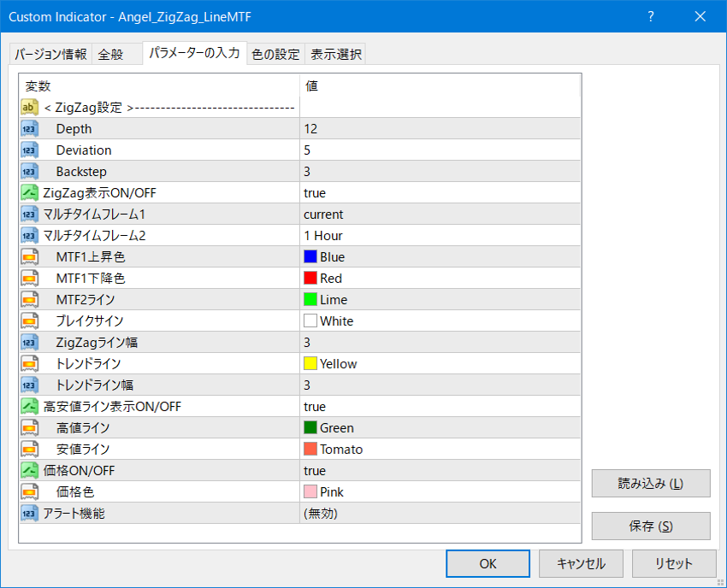Image resolution: width=727 pixels, height=588 pixels.
Task: Switch to the 全般 tab
Action: tap(117, 54)
